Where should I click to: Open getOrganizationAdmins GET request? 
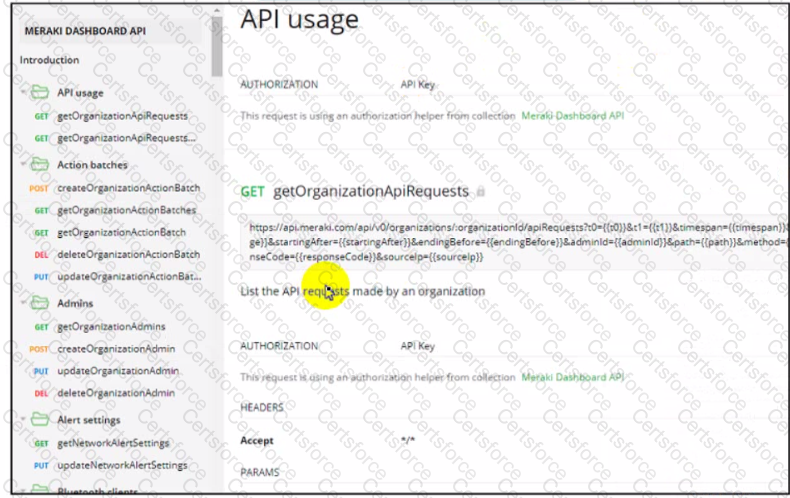111,327
